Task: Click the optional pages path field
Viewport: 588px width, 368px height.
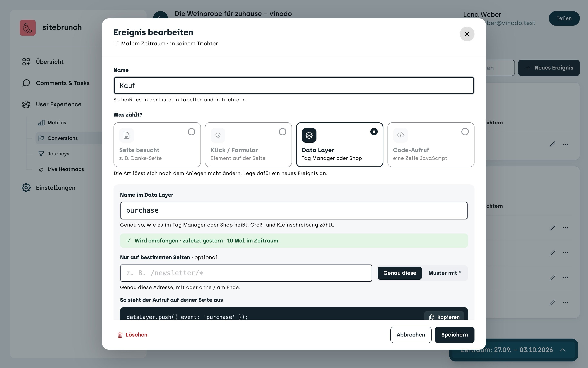Action: click(246, 273)
